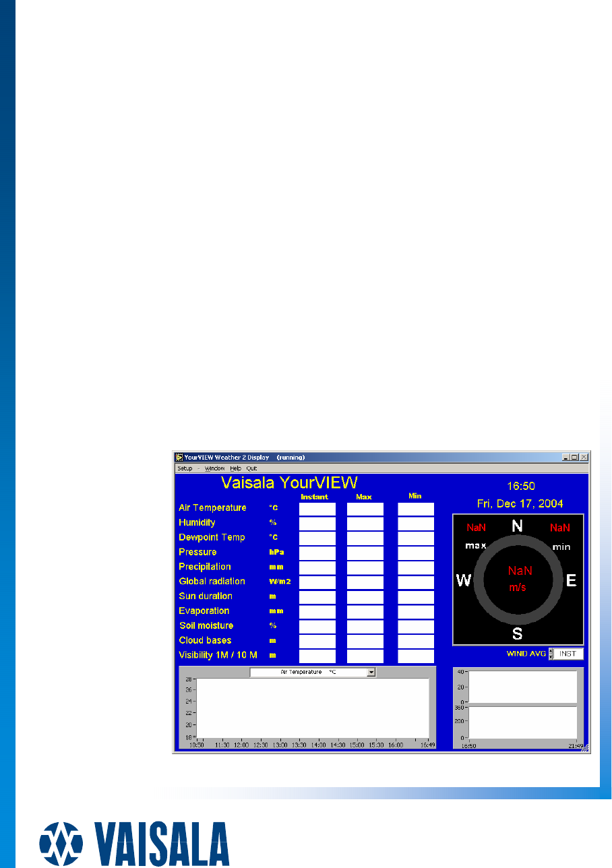This screenshot has height=868, width=612.
Task: Click Quit in the menu bar
Action: 251,468
